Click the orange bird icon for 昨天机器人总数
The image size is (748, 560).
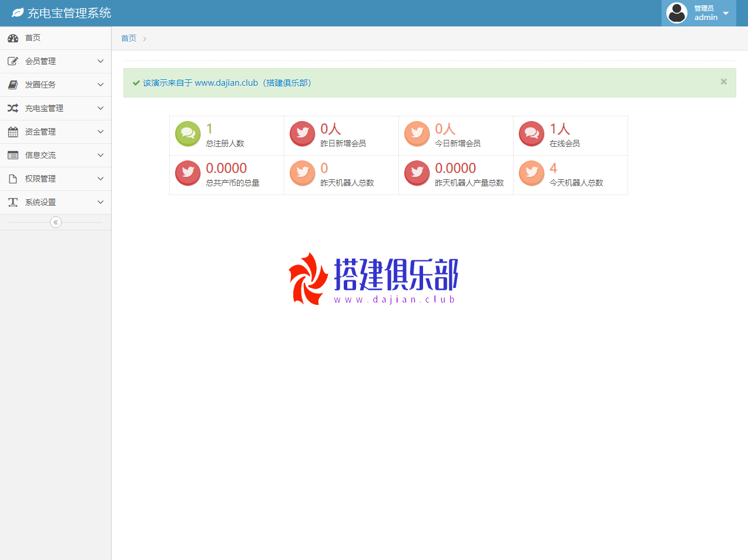pos(303,173)
